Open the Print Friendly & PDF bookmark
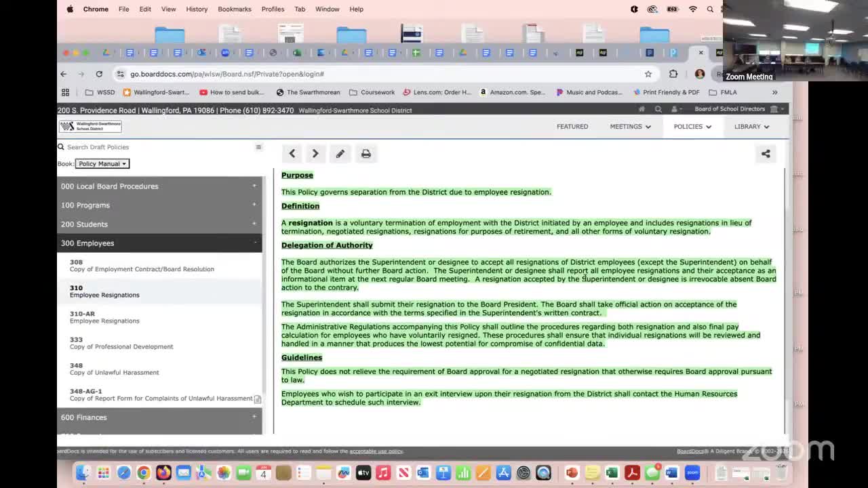The width and height of the screenshot is (868, 488). [666, 92]
